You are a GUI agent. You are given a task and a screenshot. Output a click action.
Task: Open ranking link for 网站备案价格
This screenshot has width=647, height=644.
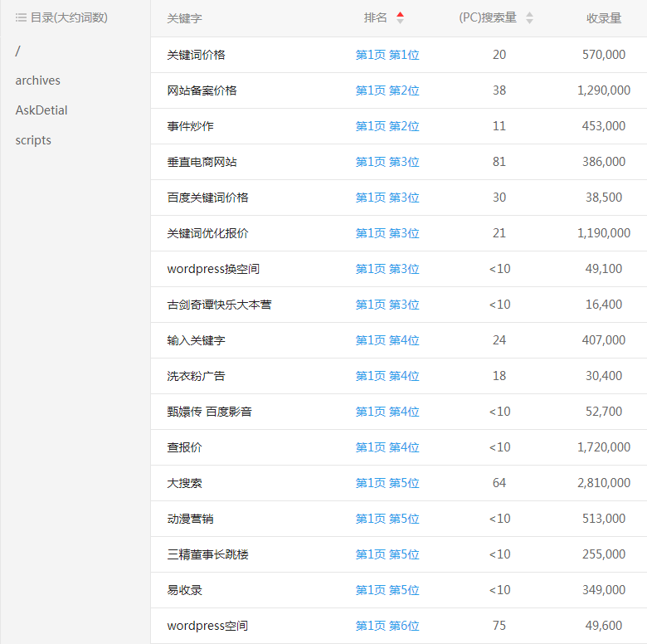[x=387, y=90]
